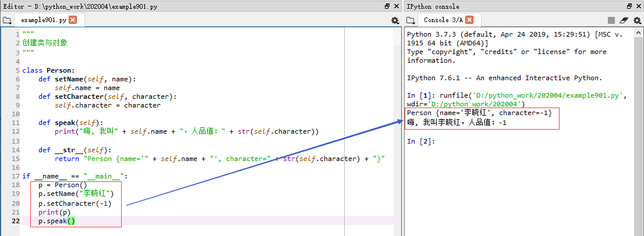Click the line print(p)

pos(55,212)
